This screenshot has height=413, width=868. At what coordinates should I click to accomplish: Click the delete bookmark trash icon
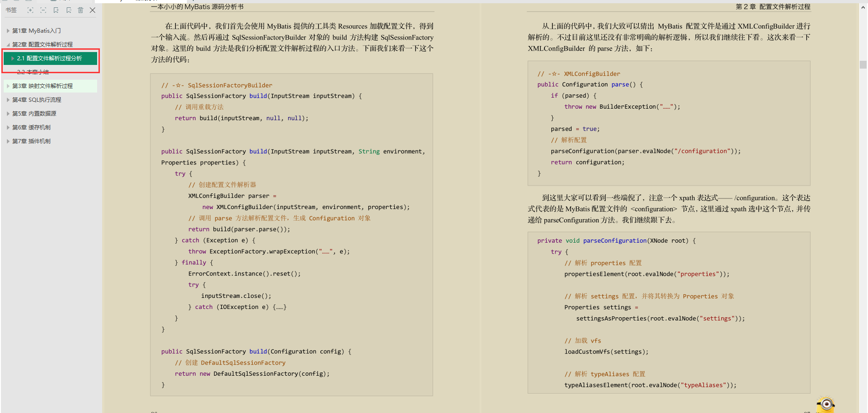point(81,10)
